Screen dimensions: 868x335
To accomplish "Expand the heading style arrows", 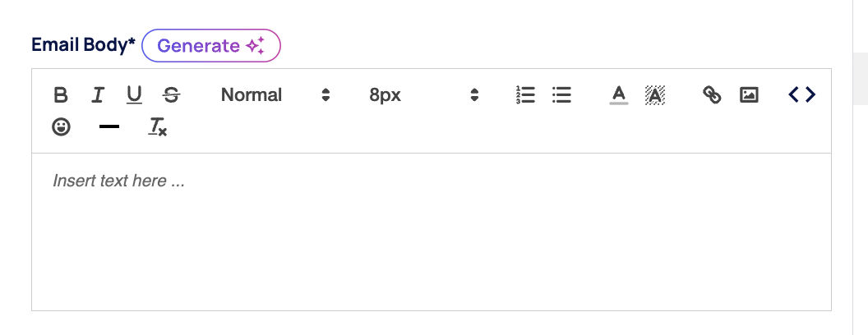I will 325,95.
